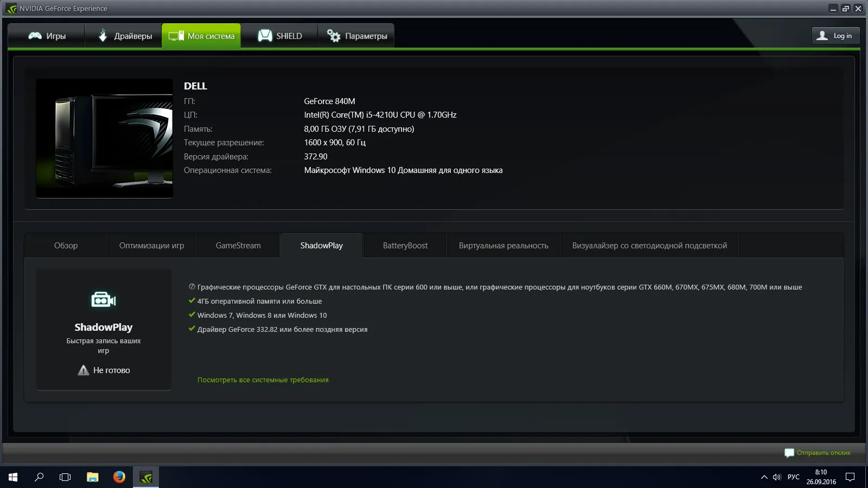Viewport: 868px width, 488px height.
Task: Click the driver version 372.90
Action: click(x=316, y=157)
